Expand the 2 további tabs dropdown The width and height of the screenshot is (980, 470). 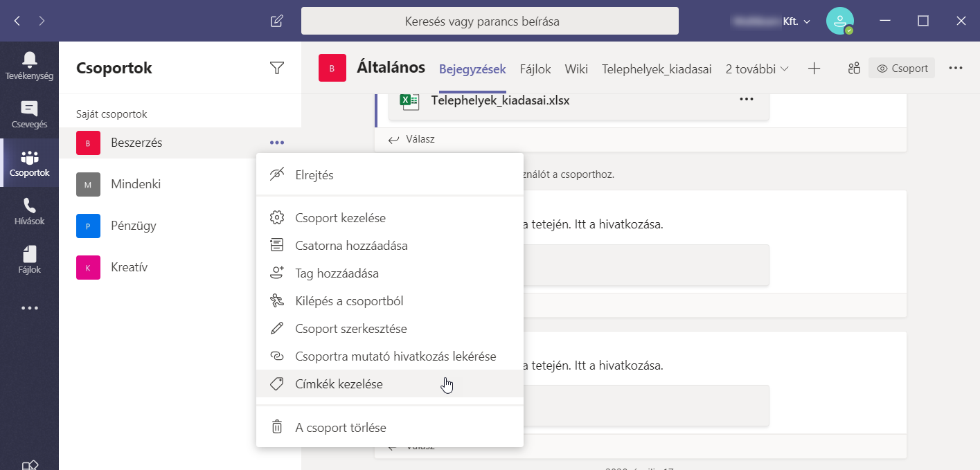point(757,69)
